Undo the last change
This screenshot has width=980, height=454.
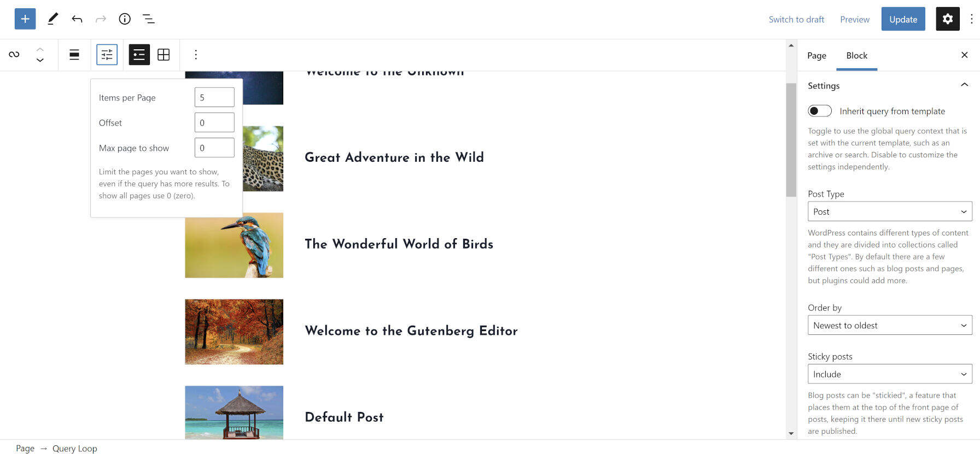coord(77,19)
